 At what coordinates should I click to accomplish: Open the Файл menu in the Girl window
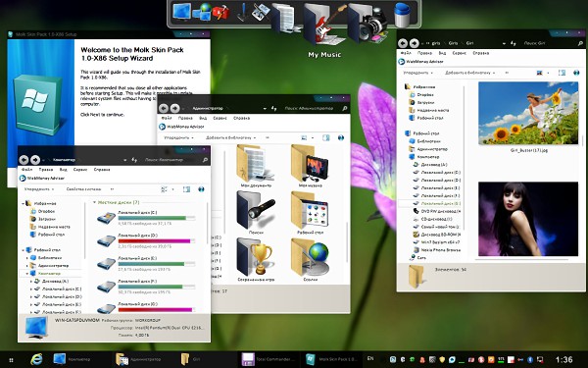coord(406,53)
